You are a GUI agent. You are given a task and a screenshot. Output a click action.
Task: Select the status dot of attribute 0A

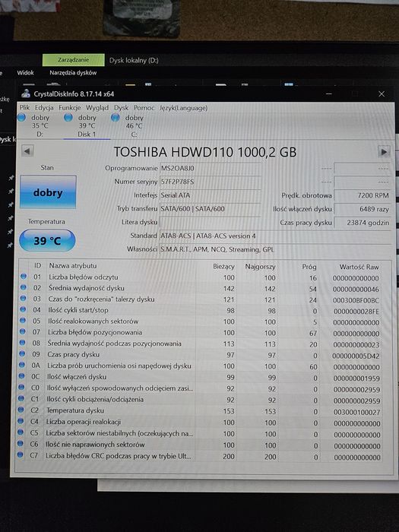(x=22, y=365)
